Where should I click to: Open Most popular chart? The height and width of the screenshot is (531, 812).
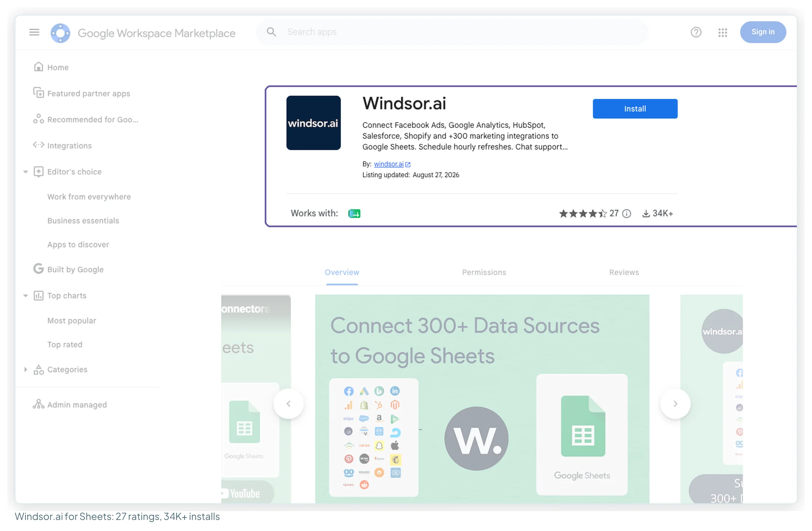pos(72,321)
